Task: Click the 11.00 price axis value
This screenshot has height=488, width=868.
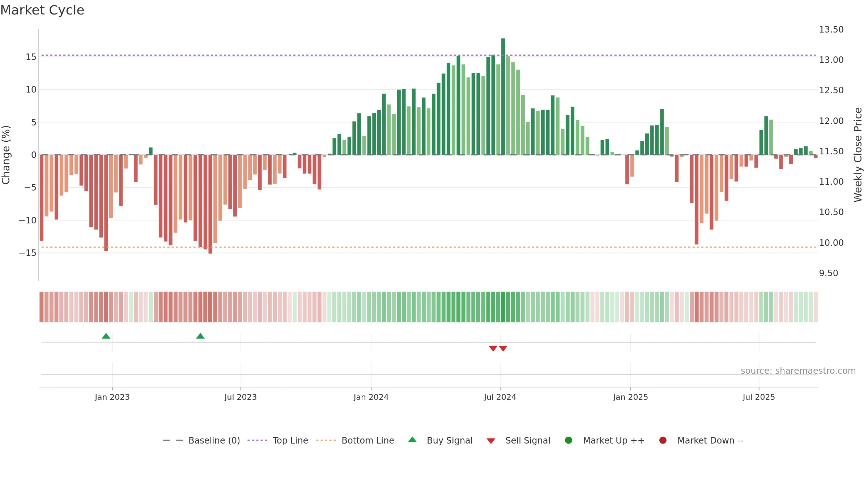Action: 831,181
